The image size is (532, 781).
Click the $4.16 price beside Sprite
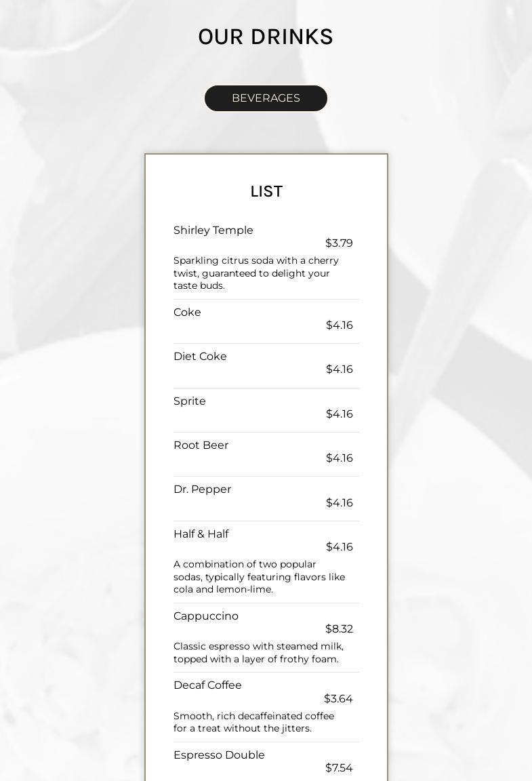click(x=339, y=414)
